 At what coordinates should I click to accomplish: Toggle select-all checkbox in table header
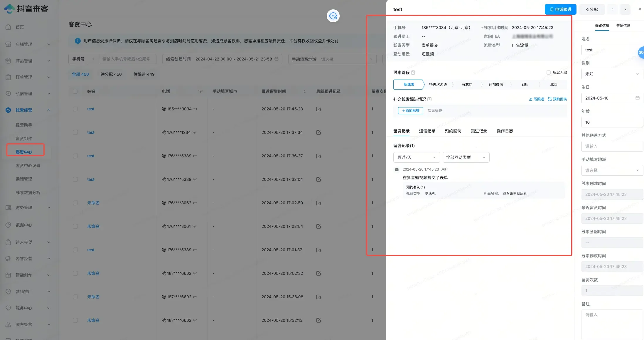pos(75,91)
